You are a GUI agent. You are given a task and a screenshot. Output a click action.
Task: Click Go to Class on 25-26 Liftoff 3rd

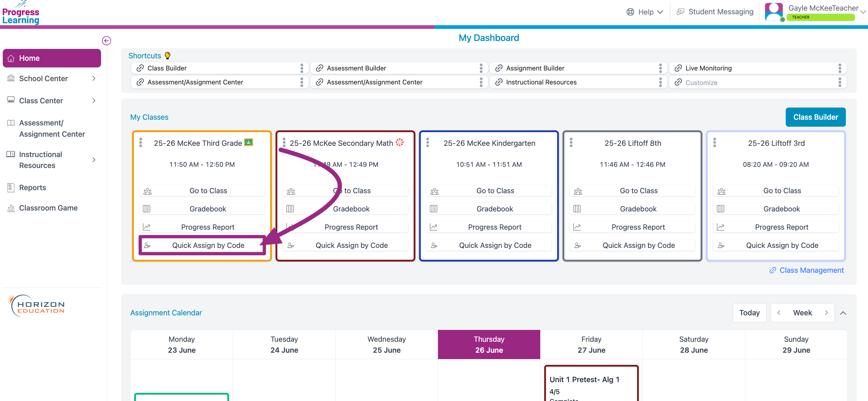776,190
